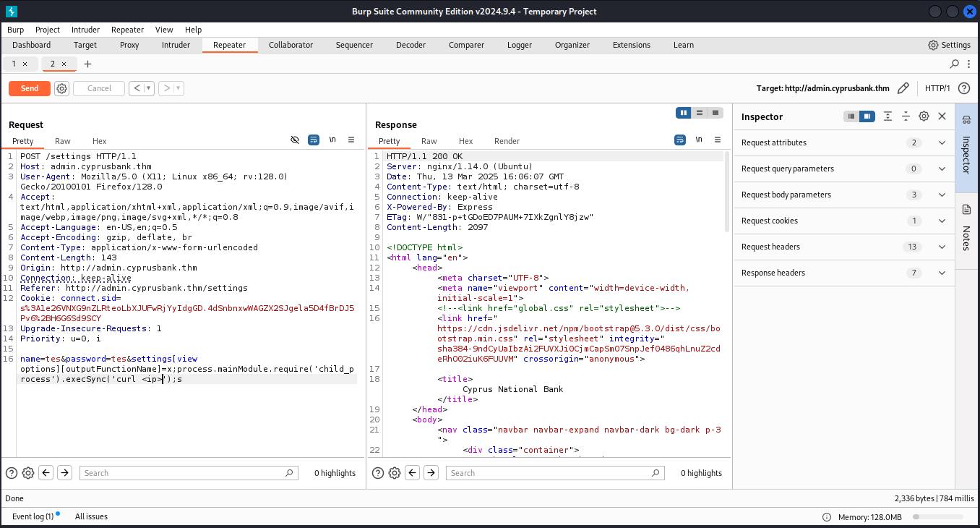Screen dimensions: 980x528
Task: Open previous history dropdown arrow
Action: 149,88
